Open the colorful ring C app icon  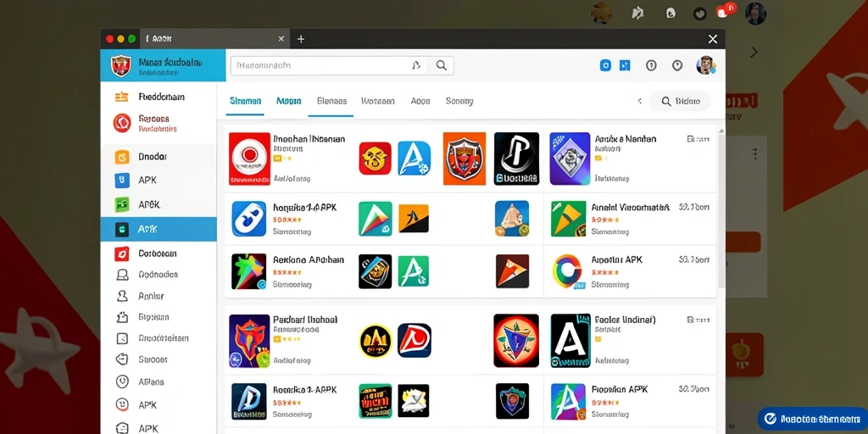tap(569, 271)
